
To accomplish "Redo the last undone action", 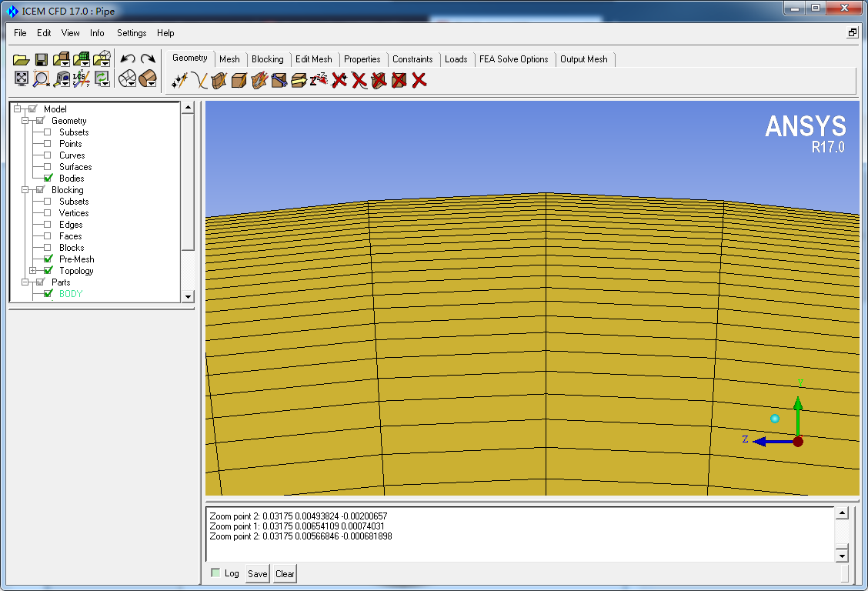I will [148, 58].
